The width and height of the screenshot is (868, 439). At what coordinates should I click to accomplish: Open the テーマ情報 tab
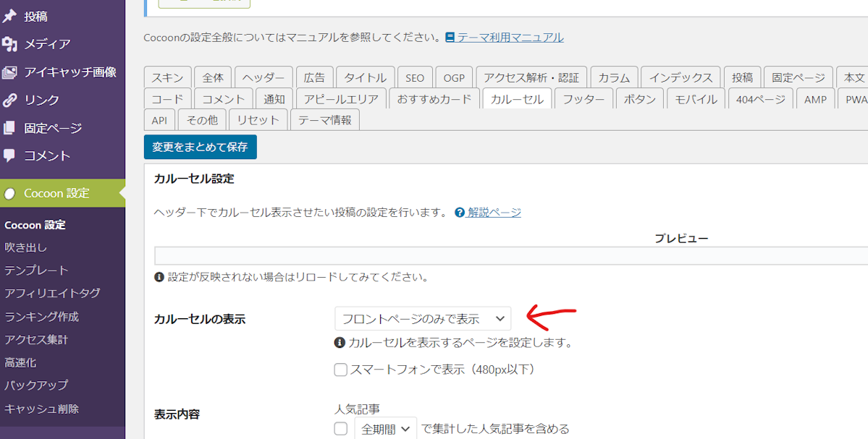click(x=325, y=120)
